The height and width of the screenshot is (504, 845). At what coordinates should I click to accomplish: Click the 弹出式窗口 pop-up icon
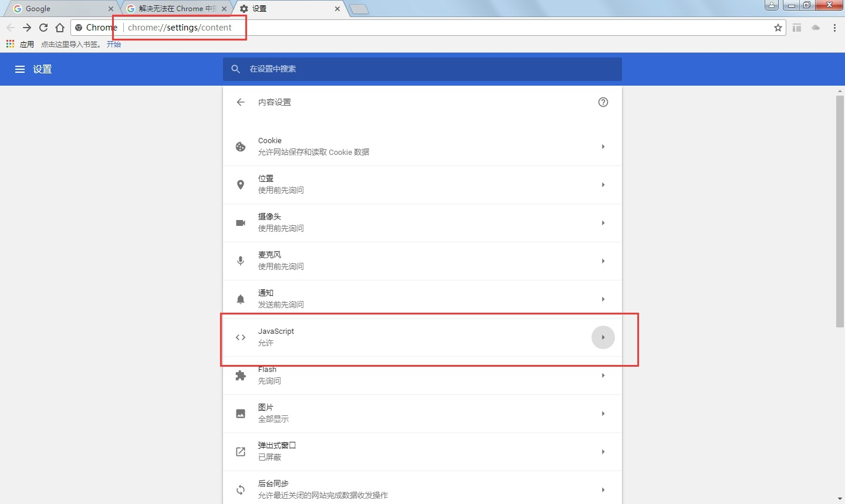pos(241,452)
